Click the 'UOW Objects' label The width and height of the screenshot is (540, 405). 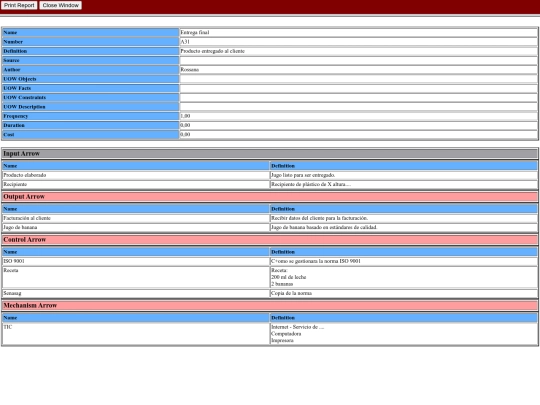point(20,79)
